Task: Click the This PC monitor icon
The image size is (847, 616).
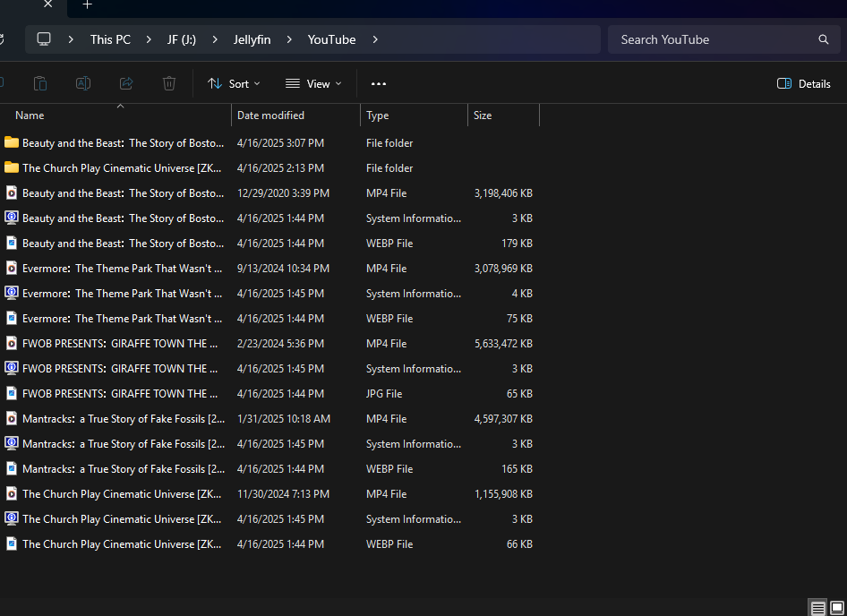Action: click(44, 39)
